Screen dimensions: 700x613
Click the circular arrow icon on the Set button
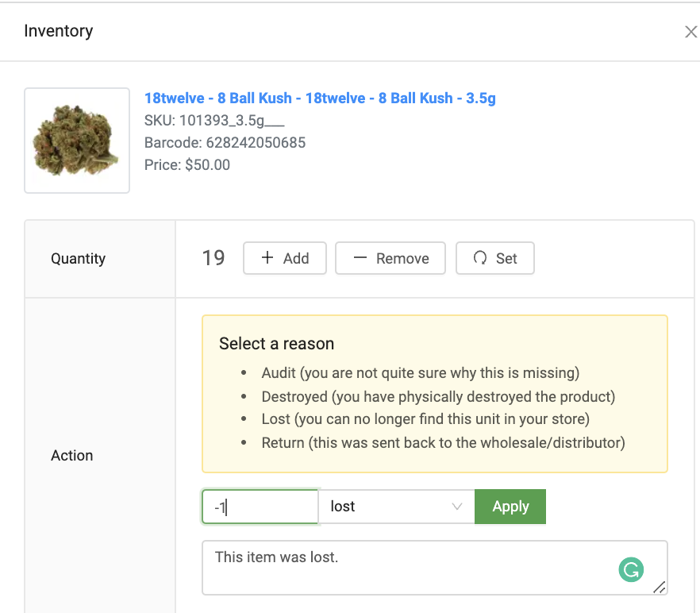[479, 258]
